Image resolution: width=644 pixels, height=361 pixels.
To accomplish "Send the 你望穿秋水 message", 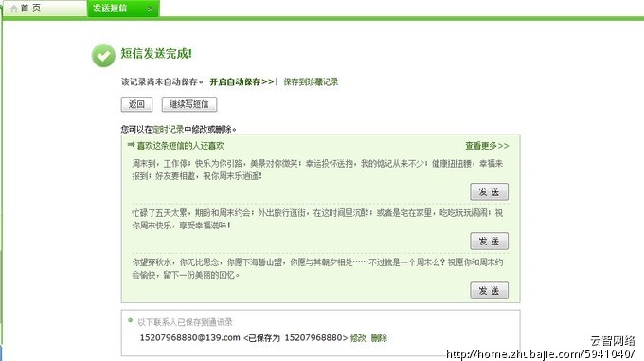I will [x=490, y=290].
